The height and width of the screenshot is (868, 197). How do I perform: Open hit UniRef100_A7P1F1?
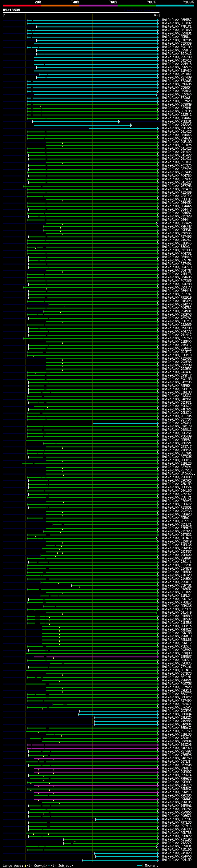click(176, 26)
